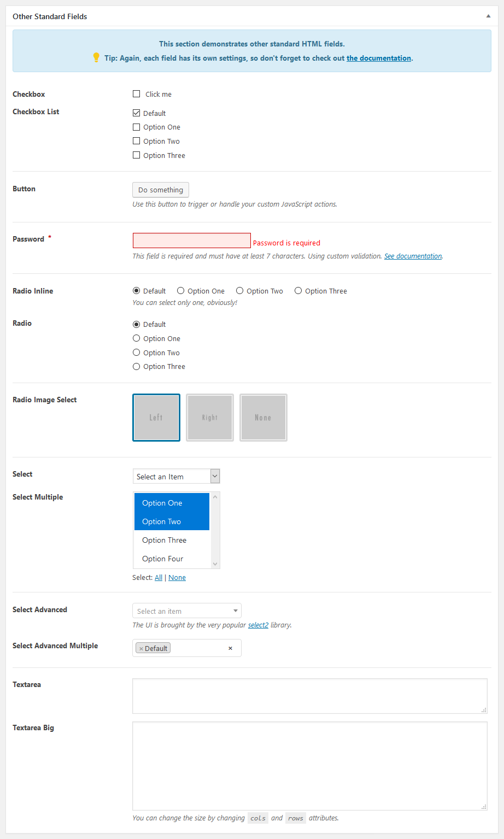
Task: Remove the Default tag from Select Advanced Multiple
Action: click(x=141, y=649)
